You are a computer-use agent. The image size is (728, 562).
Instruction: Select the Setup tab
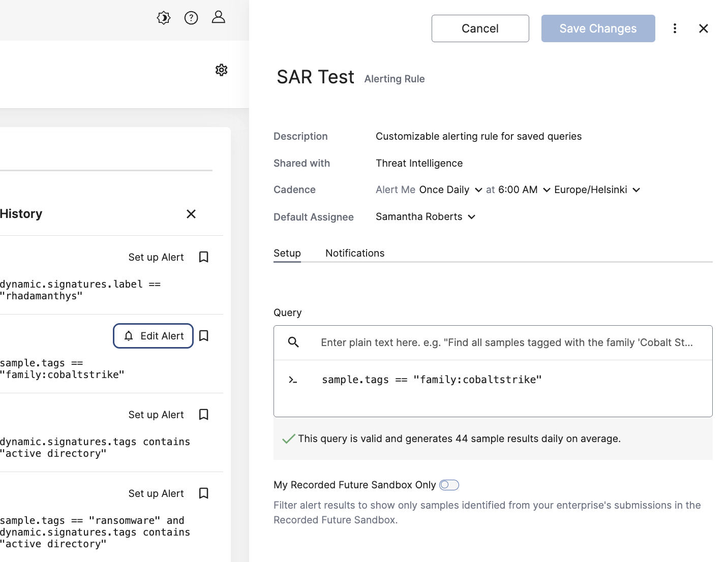coord(287,253)
